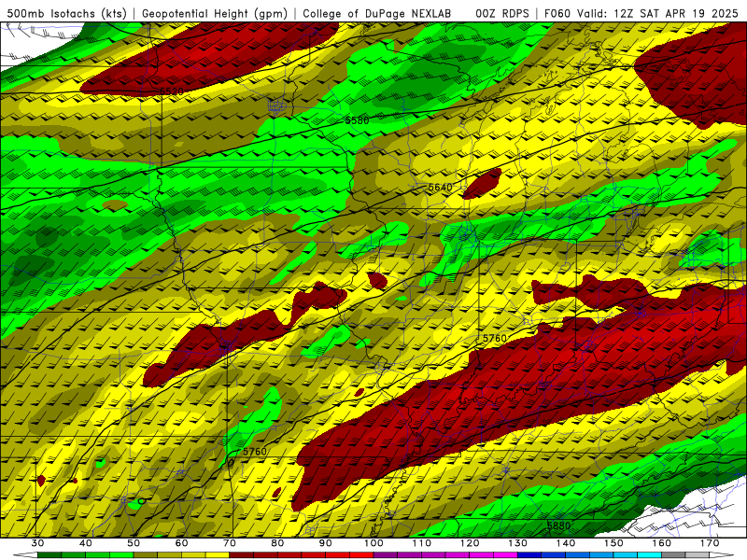
Task: Click the 150 knot value on the color scale
Action: coord(613,543)
